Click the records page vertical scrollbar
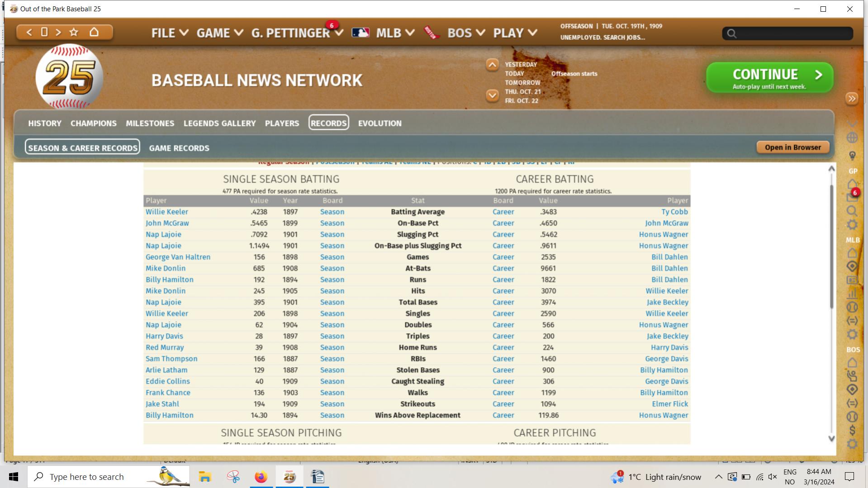Screen dimensions: 868x488 [x=831, y=247]
